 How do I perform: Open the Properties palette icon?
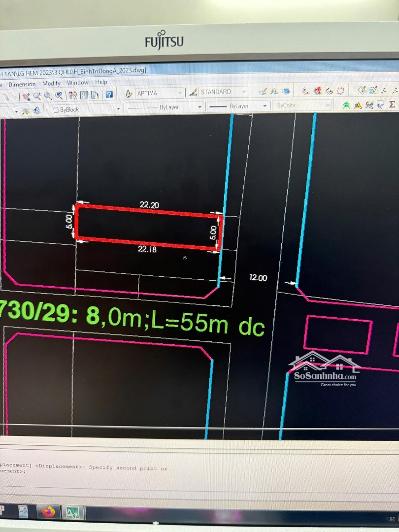(x=73, y=95)
